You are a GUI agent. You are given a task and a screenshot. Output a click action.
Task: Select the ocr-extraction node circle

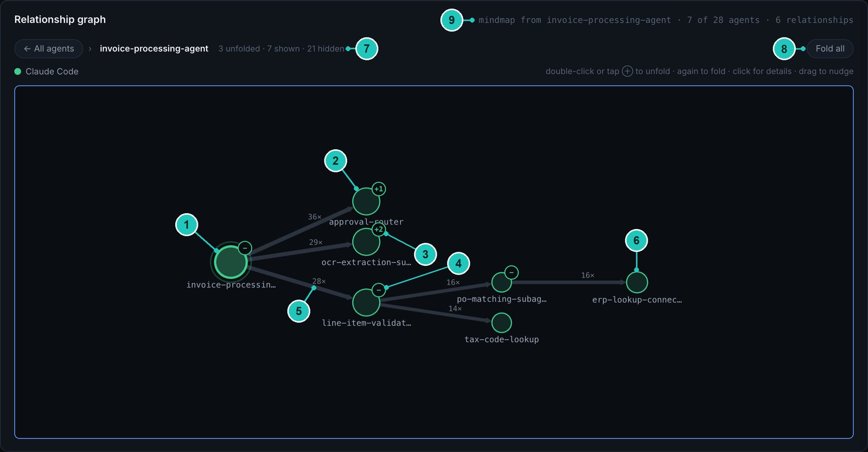[366, 241]
